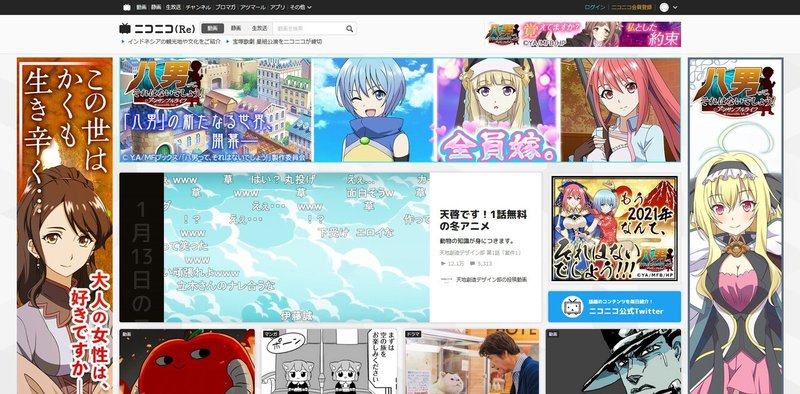Open チャンネル in the top navigation bar
The image size is (800, 394).
[198, 7]
